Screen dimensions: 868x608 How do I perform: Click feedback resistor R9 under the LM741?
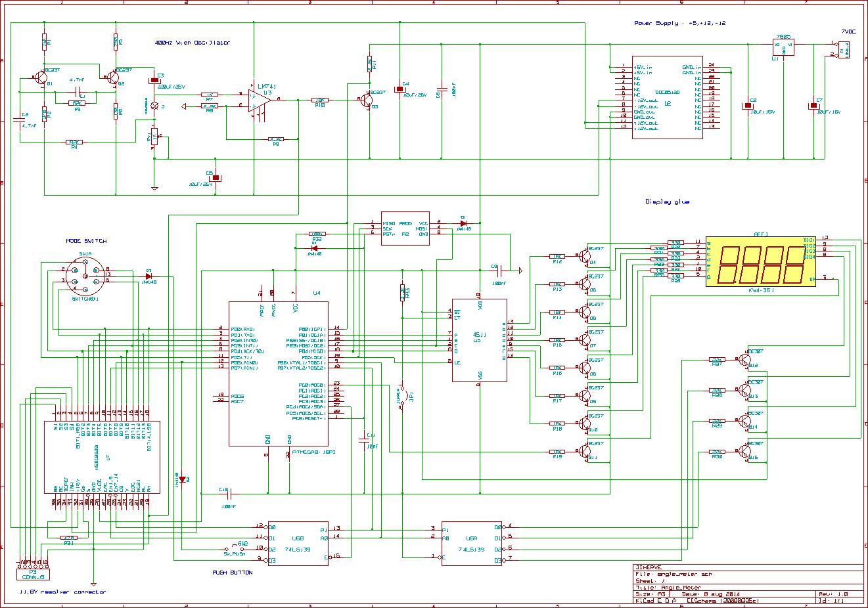click(x=275, y=141)
